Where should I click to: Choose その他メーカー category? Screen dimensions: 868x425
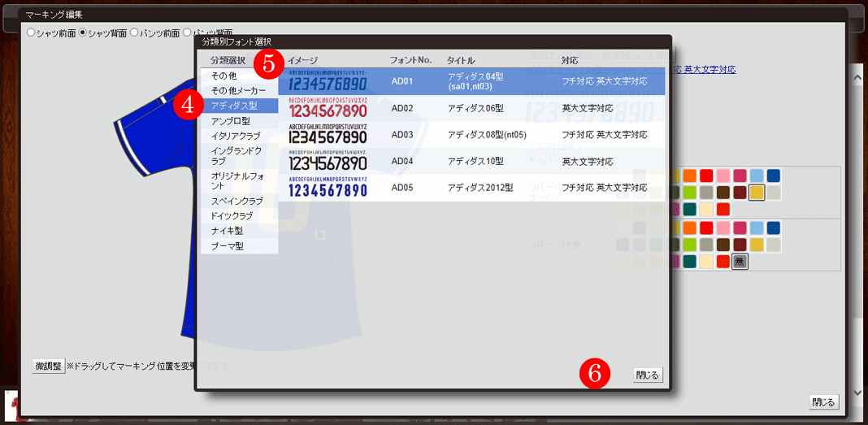point(239,89)
